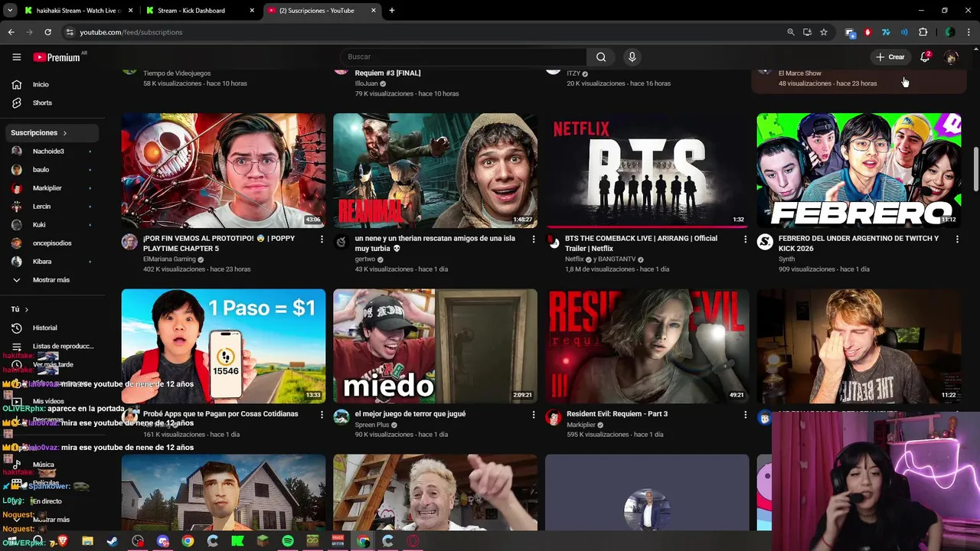Open Shorts from the sidebar
Screen dimensions: 980x551
coord(52,103)
